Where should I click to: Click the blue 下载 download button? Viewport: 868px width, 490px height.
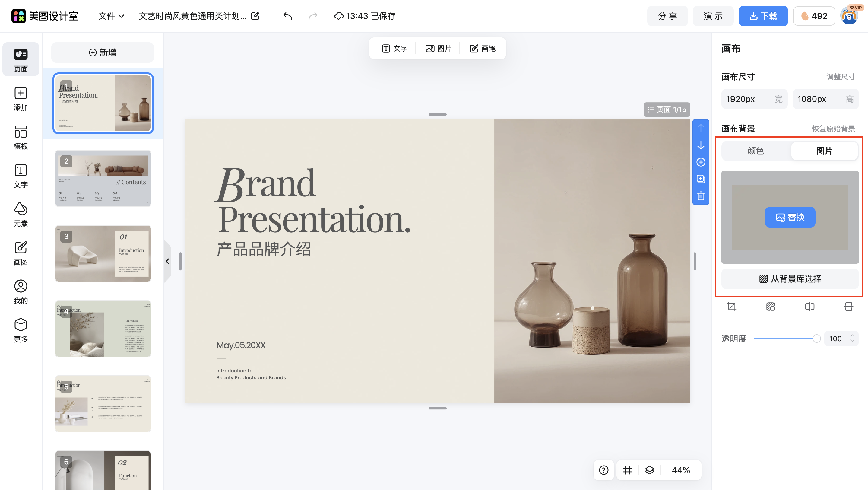coord(763,16)
